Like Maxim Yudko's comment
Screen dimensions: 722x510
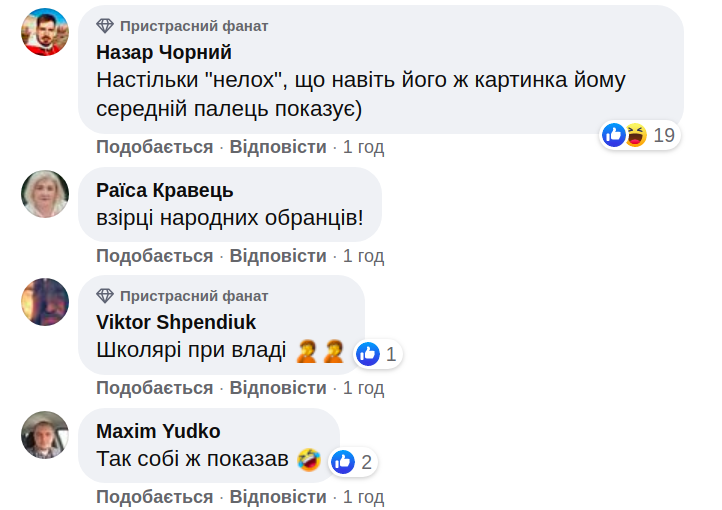tap(154, 497)
